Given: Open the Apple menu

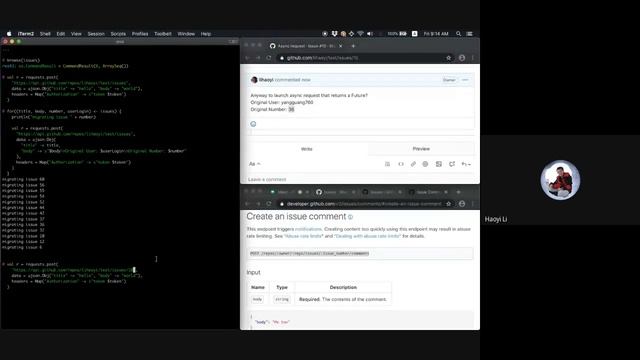Looking at the screenshot, I should coord(9,34).
